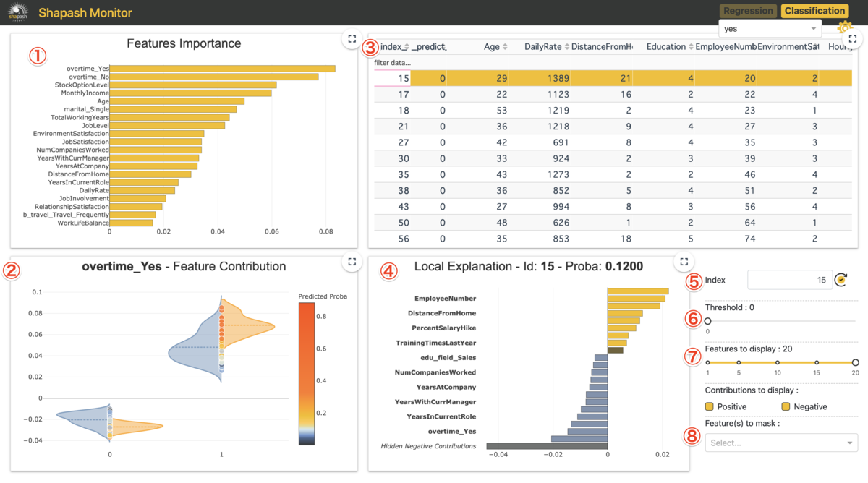Toggle the Positive contributions checkbox
Screen dimensions: 868x483
click(x=710, y=406)
